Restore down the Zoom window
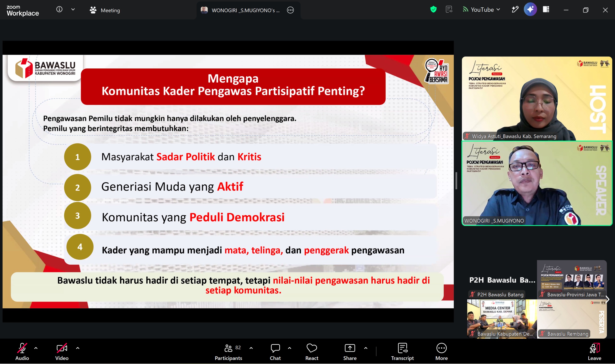This screenshot has height=364, width=615. click(585, 10)
